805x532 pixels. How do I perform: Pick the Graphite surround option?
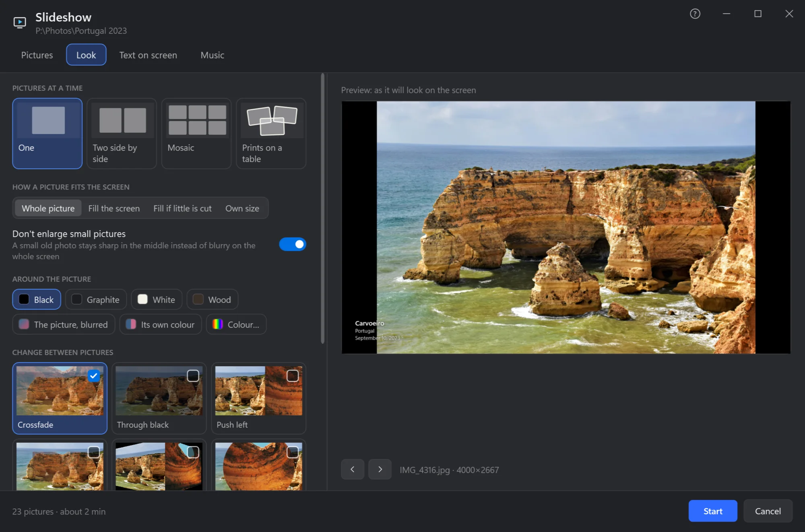(96, 299)
